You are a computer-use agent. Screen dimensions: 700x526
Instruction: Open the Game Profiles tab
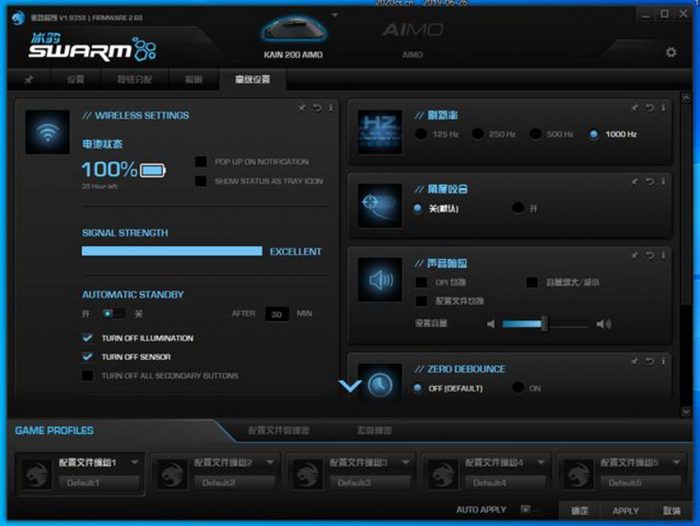[x=55, y=430]
